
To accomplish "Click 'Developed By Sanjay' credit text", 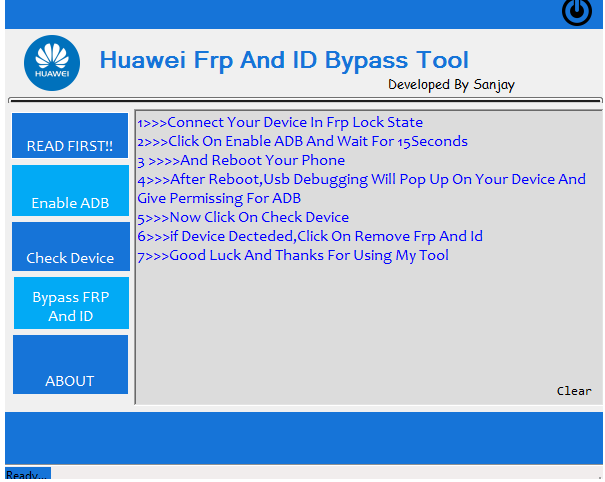I will pos(451,85).
